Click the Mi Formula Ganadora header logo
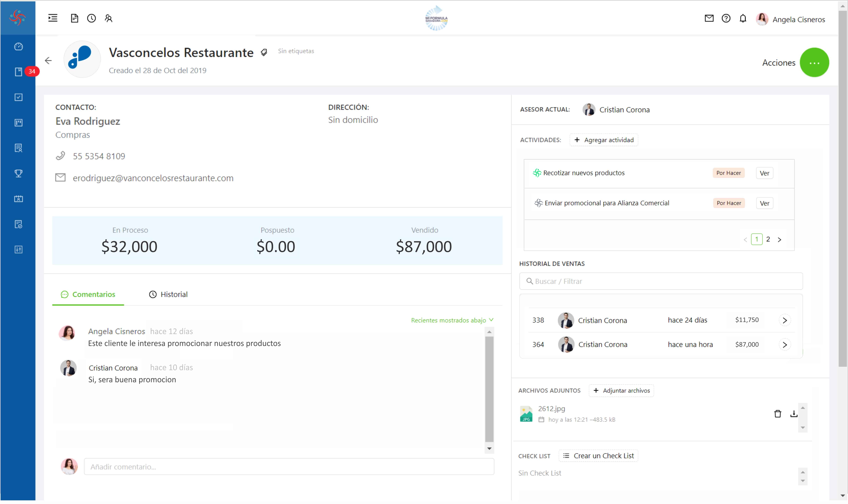848x504 pixels. tap(436, 18)
